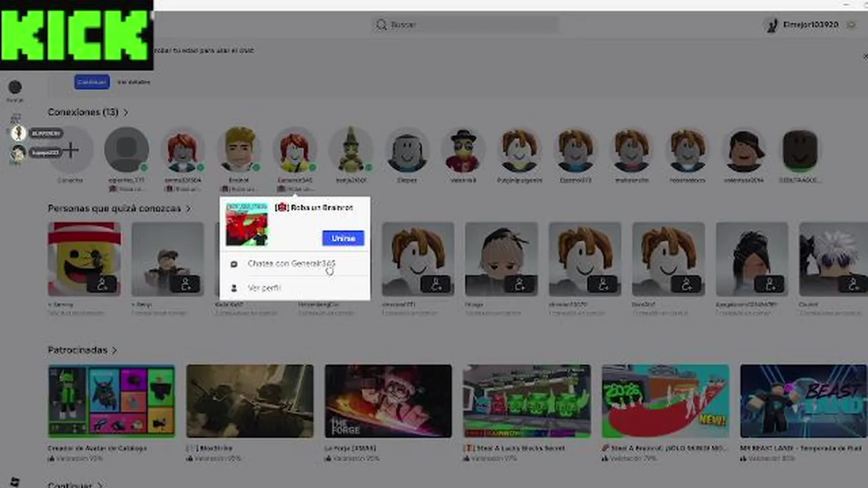Open the Roba un Brainrot title link

coord(315,207)
